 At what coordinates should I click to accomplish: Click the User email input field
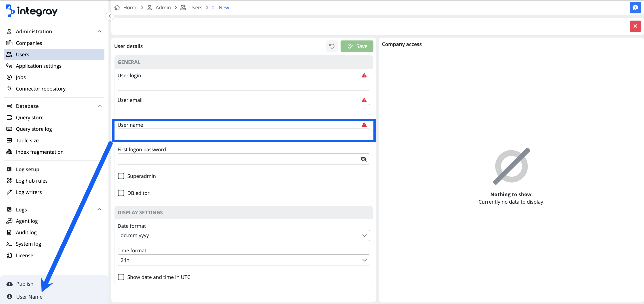pos(243,110)
